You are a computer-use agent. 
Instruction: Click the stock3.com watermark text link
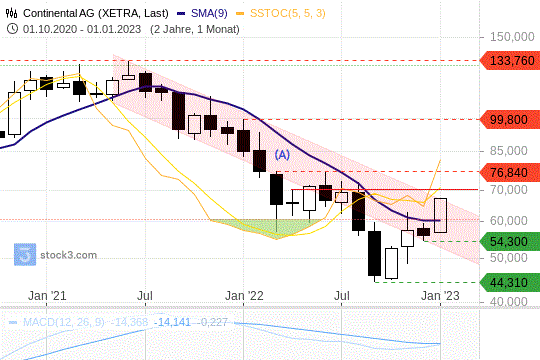(69, 255)
